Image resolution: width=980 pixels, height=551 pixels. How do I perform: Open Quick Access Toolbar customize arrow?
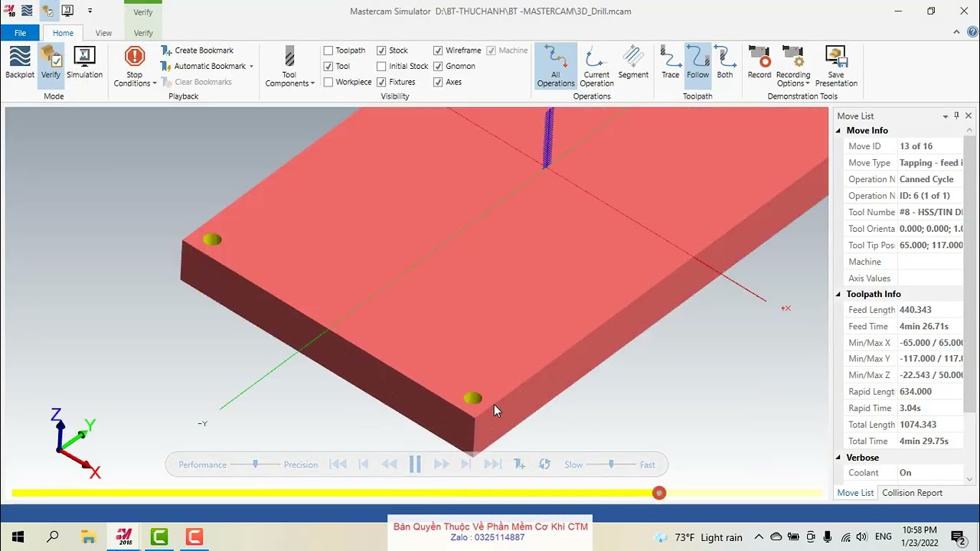tap(90, 11)
